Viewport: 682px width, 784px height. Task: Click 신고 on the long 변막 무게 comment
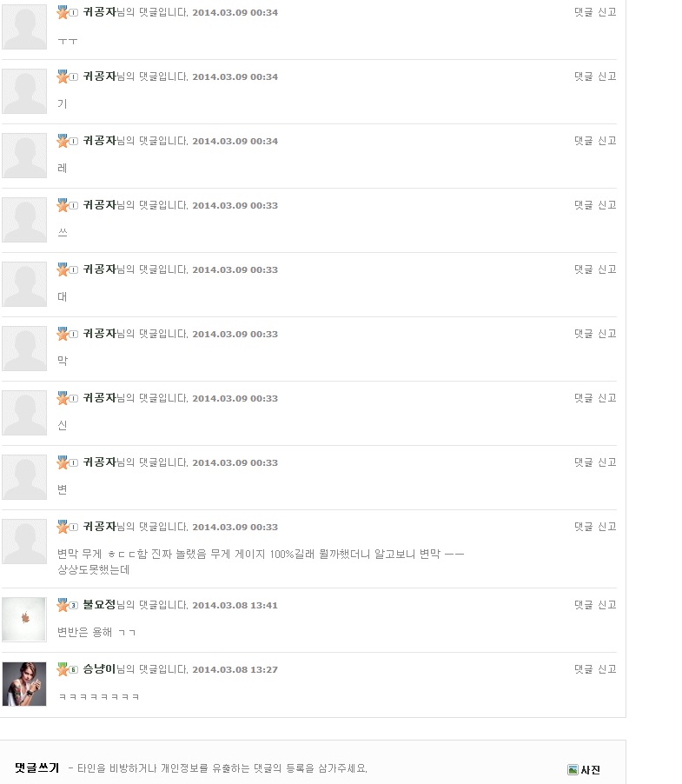point(607,527)
